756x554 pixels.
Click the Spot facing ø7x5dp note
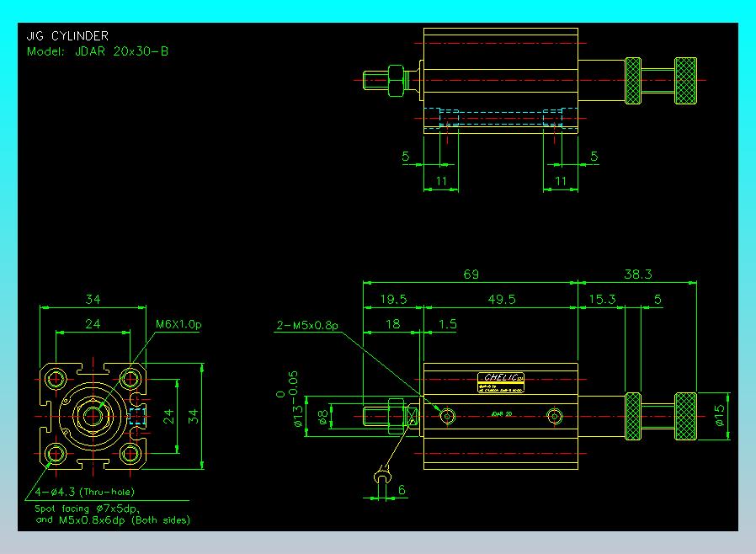(x=88, y=509)
